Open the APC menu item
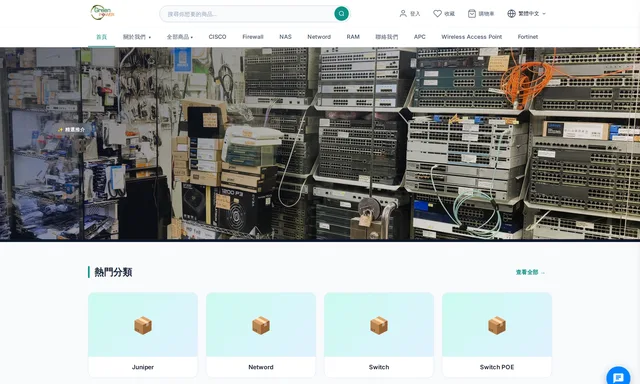640x384 pixels. 420,37
